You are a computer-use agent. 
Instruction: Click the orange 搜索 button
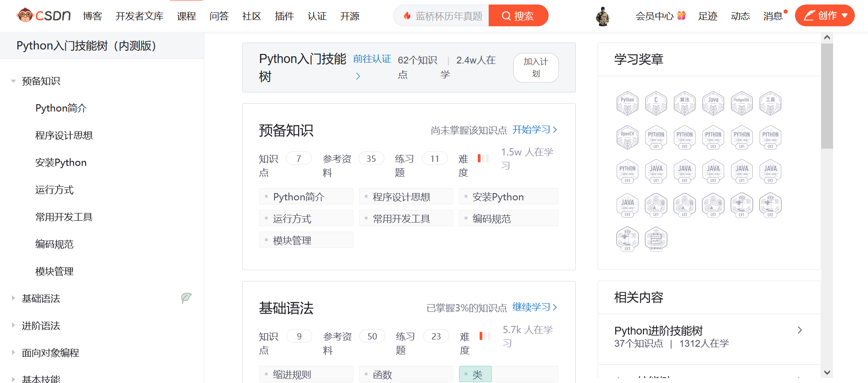pyautogui.click(x=518, y=15)
